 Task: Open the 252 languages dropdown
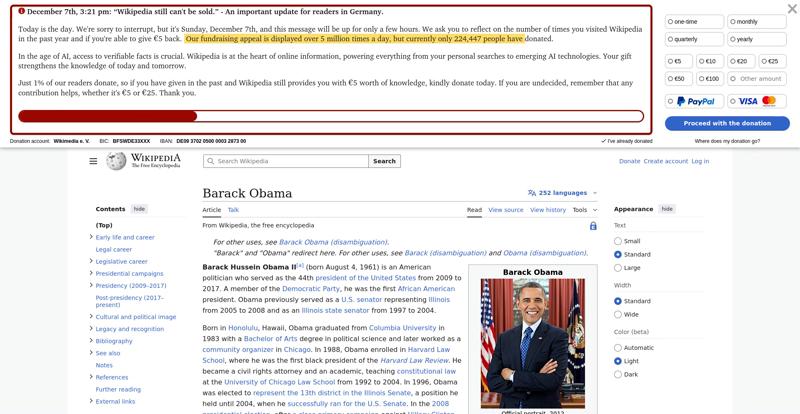click(x=562, y=193)
